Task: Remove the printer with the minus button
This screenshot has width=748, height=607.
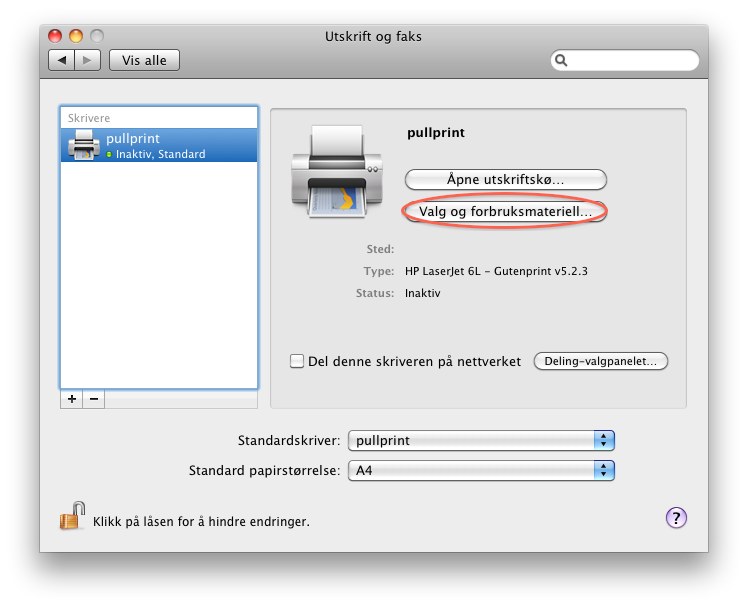Action: 94,398
